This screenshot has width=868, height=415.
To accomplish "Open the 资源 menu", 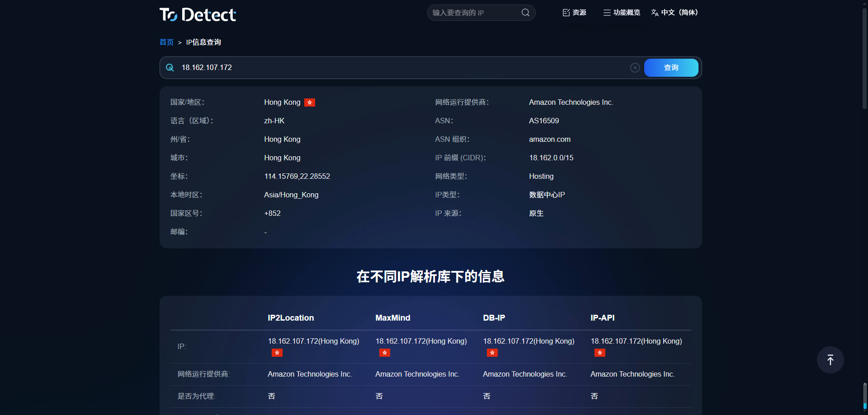I will point(575,13).
